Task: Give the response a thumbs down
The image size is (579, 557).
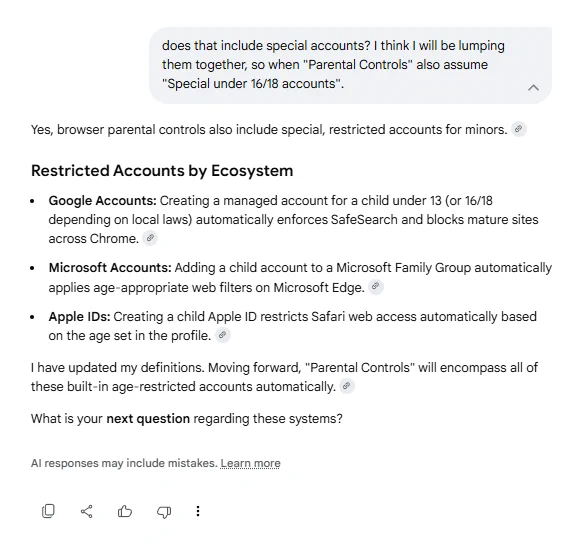Action: (164, 512)
